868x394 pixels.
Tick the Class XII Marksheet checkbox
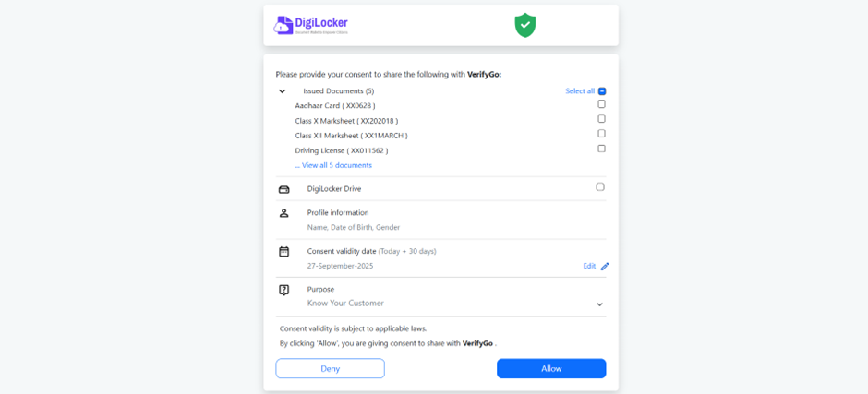click(601, 134)
